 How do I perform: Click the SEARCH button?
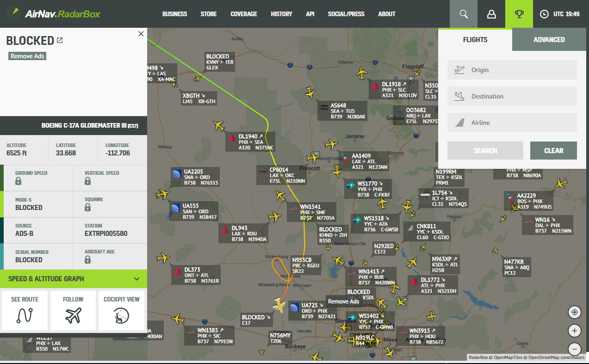485,150
